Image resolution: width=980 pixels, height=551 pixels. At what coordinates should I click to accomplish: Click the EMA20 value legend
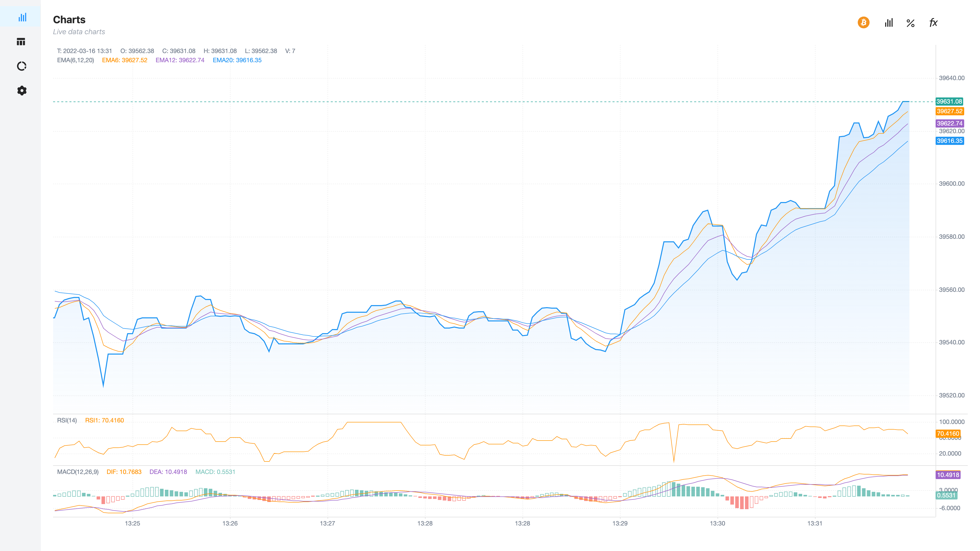click(237, 60)
